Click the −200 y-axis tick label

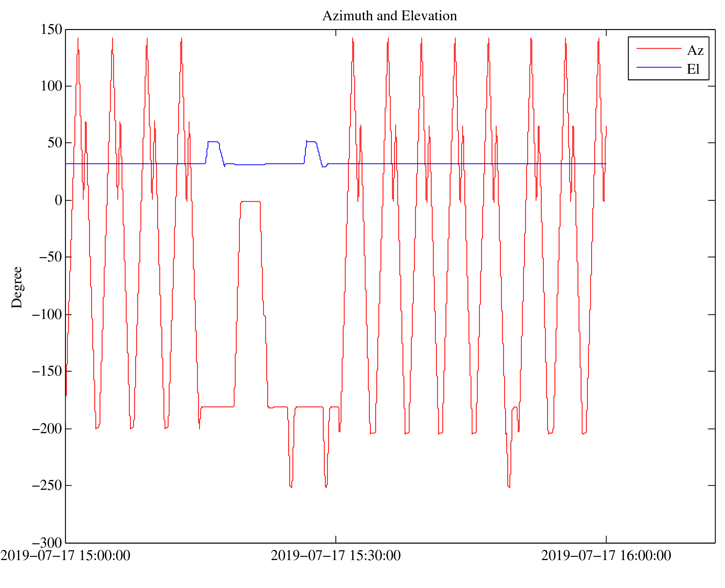point(47,429)
